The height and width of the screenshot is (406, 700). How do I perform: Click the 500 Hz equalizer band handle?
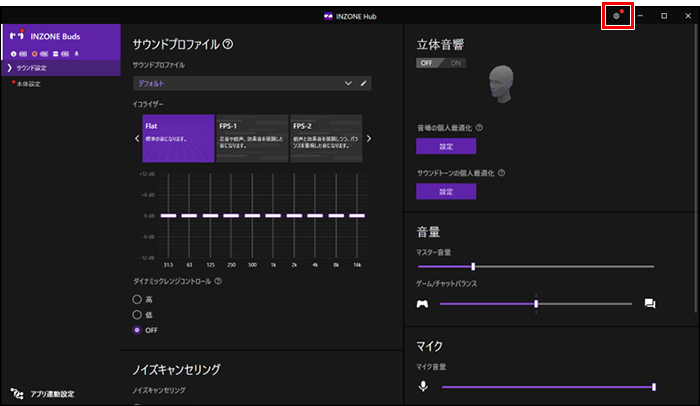252,216
